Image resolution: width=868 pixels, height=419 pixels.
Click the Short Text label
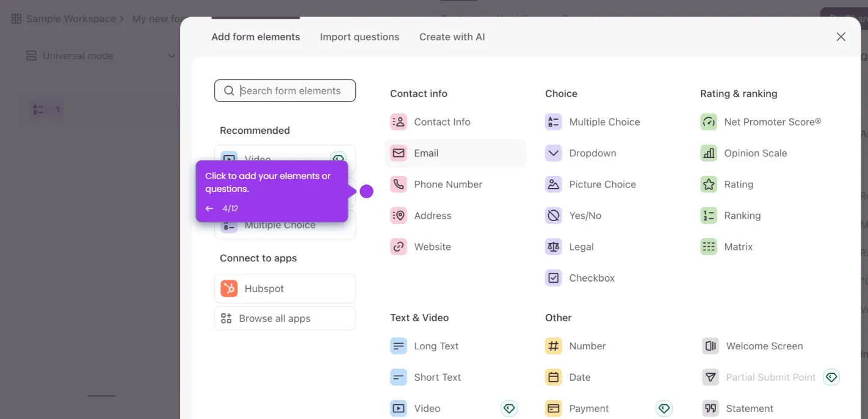coord(438,377)
